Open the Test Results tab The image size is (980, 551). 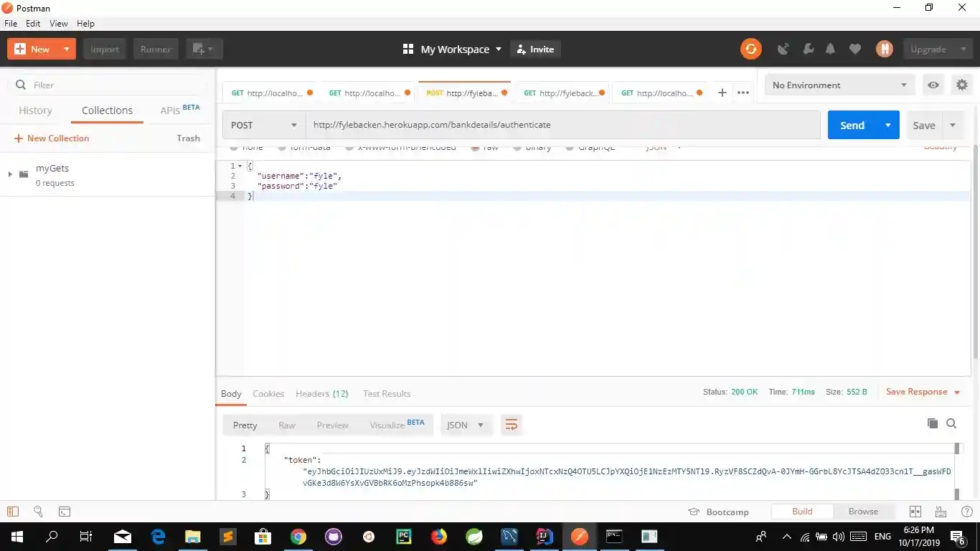tap(387, 393)
